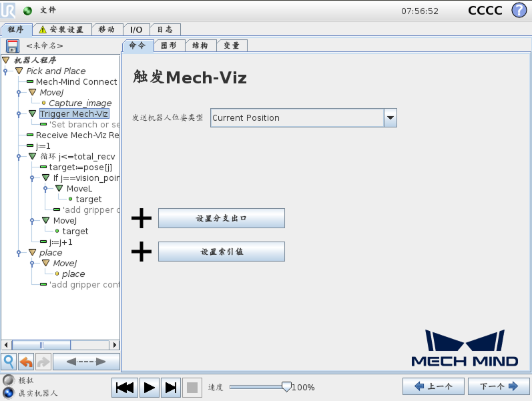Switch to the 图形 tab
532x401 pixels.
169,45
